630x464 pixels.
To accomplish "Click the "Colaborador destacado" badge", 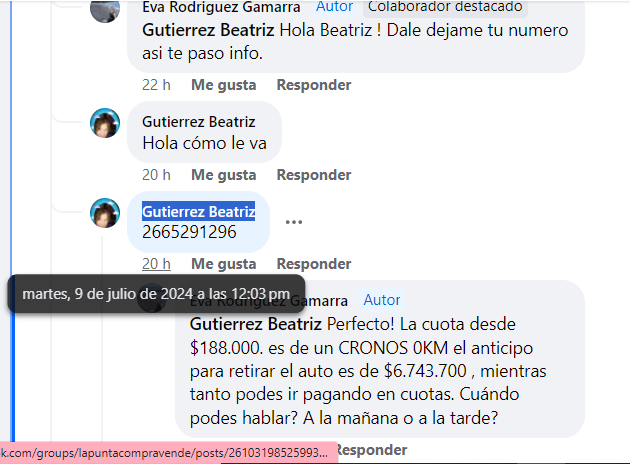I will 445,7.
